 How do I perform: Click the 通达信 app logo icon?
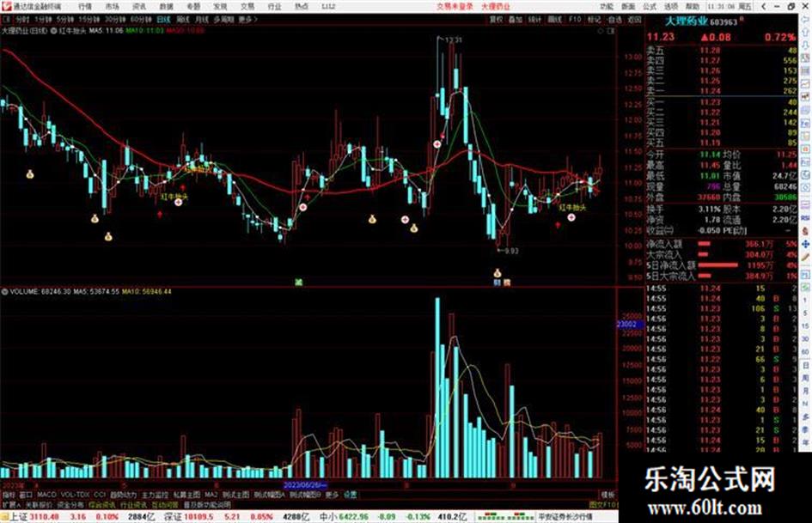pos(6,6)
